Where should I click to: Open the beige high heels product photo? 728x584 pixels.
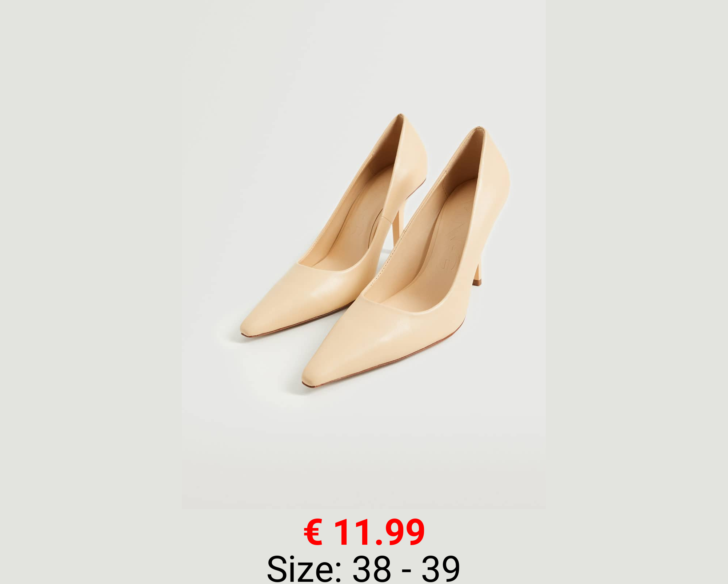tap(364, 255)
